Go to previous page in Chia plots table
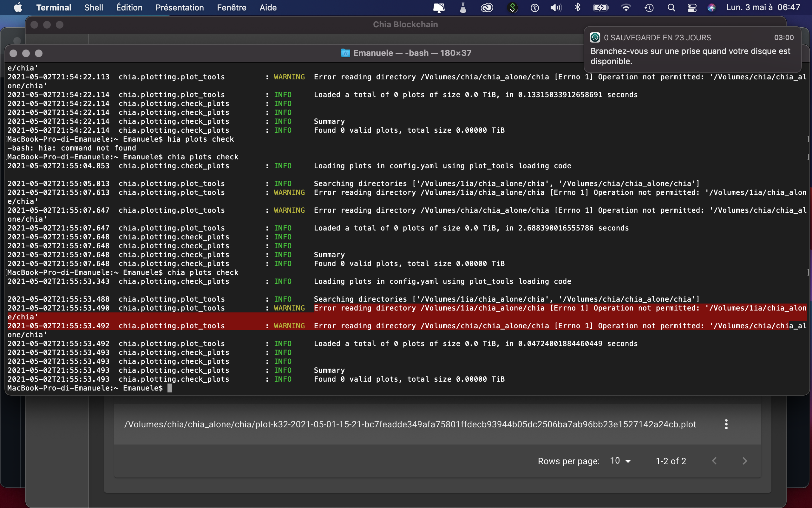Screen dimensions: 812x508 click(x=714, y=461)
